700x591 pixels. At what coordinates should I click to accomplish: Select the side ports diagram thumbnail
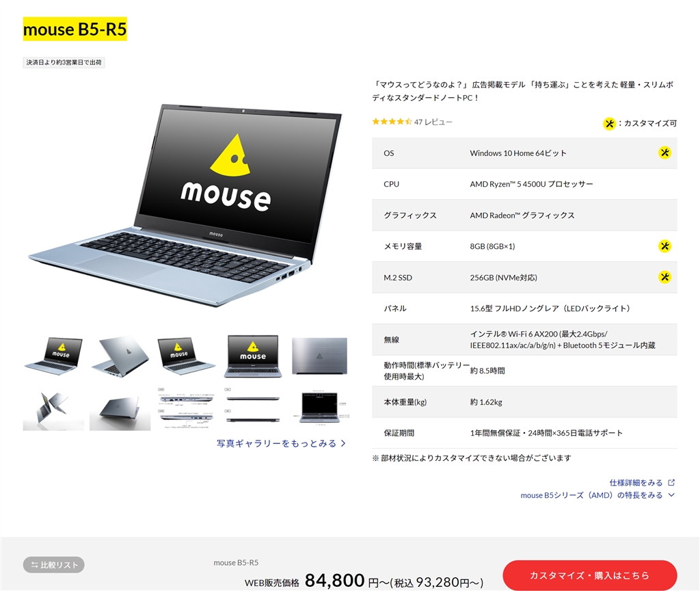coord(187,410)
